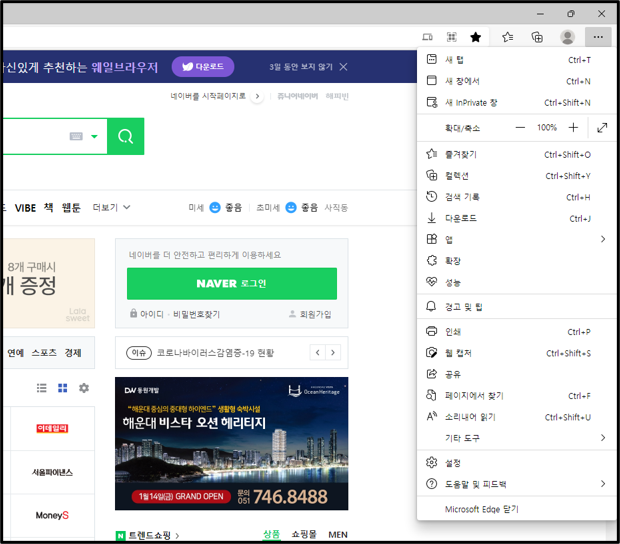
Task: Open the 트렌드쇼핑 link
Action: click(149, 535)
